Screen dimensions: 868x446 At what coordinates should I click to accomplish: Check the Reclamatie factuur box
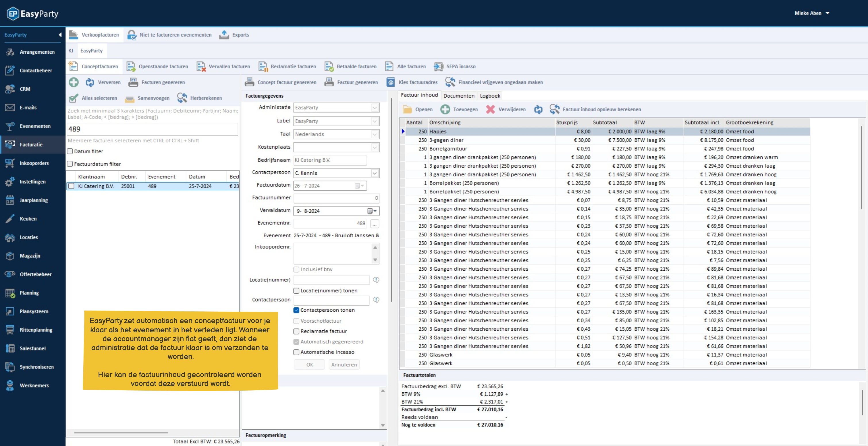point(296,331)
